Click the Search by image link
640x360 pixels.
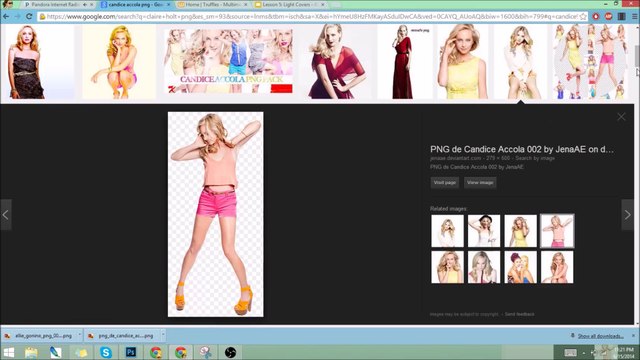[x=535, y=158]
